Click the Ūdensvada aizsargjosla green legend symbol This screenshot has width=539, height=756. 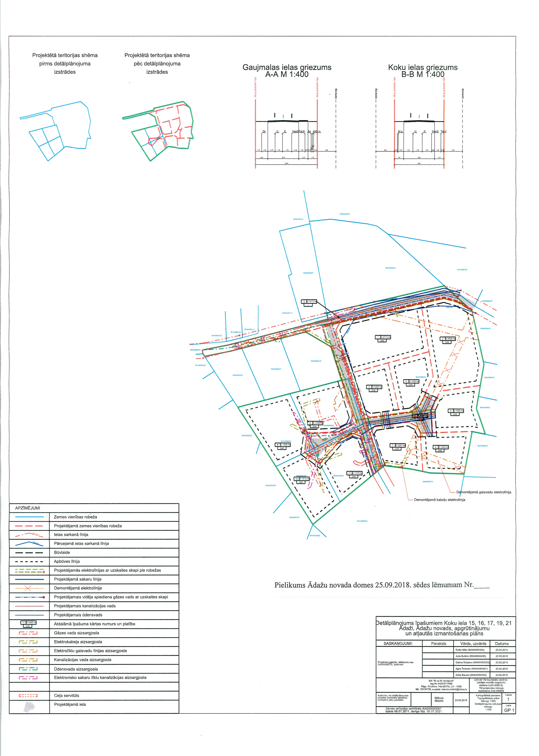coord(28,669)
